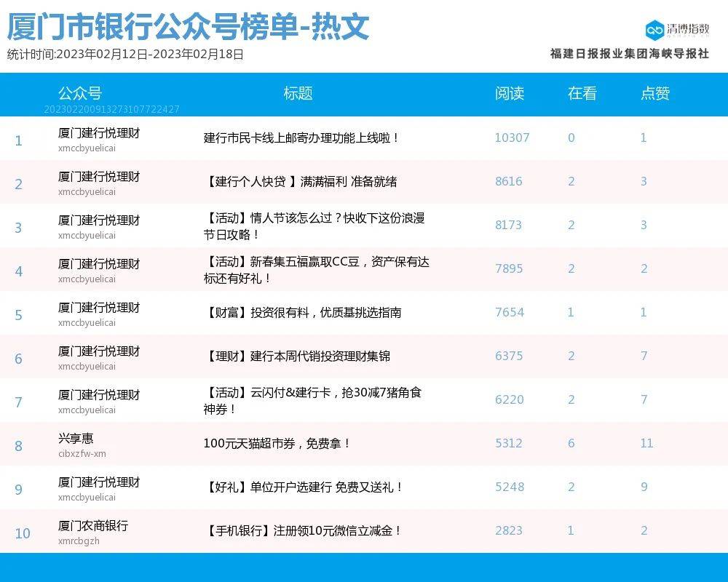Image resolution: width=728 pixels, height=582 pixels.
Task: Select the 标题 column header
Action: (x=298, y=93)
